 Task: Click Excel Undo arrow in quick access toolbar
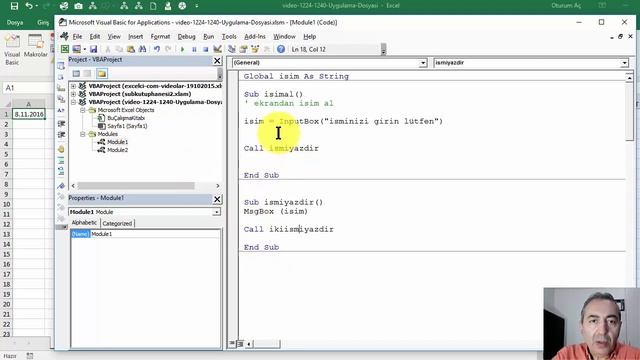(x=29, y=6)
